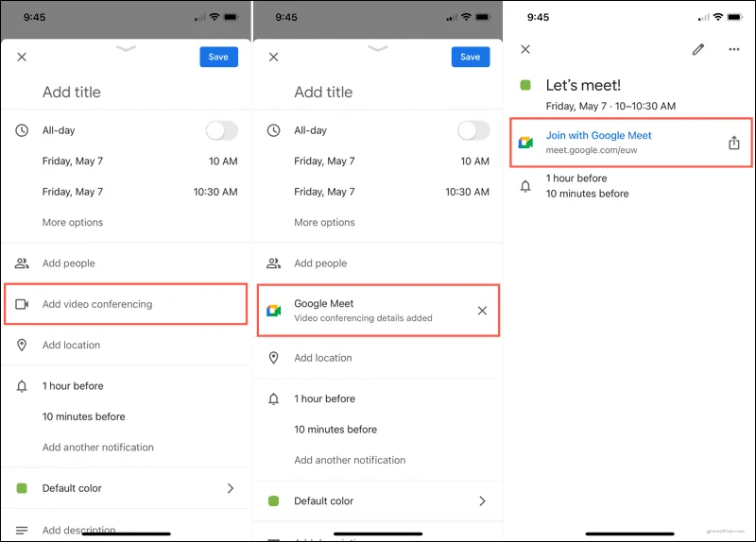Edit the 10 minutes before notification, left screen
The height and width of the screenshot is (542, 756).
coord(84,416)
